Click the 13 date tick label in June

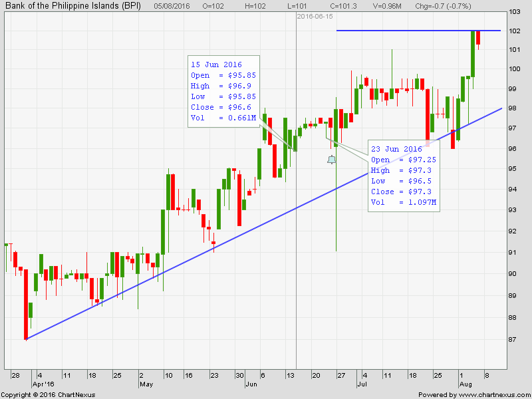(x=291, y=376)
